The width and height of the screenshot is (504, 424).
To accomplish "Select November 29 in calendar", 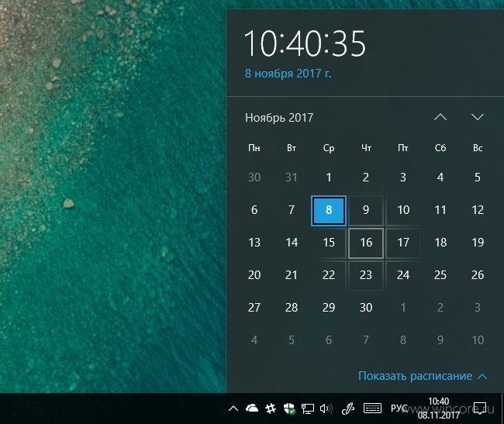I will (329, 308).
